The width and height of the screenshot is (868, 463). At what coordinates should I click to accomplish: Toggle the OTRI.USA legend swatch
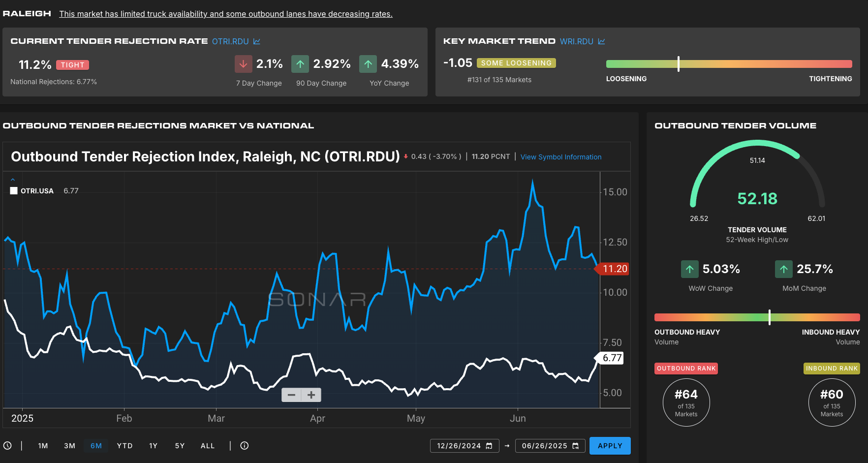(x=14, y=191)
